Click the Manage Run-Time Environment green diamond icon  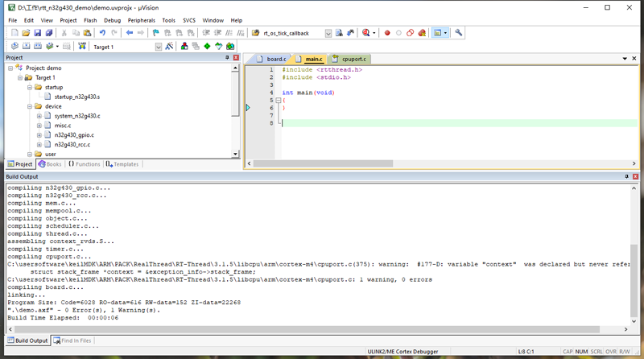tap(206, 47)
